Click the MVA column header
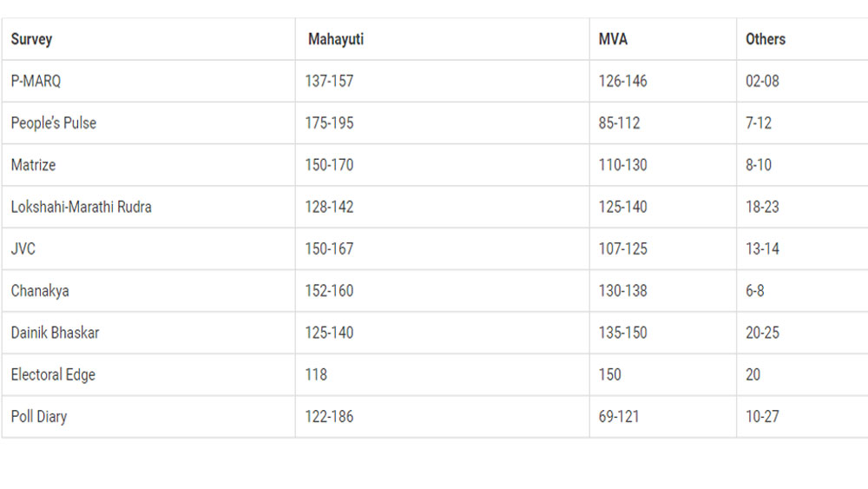868x489 pixels. (613, 39)
